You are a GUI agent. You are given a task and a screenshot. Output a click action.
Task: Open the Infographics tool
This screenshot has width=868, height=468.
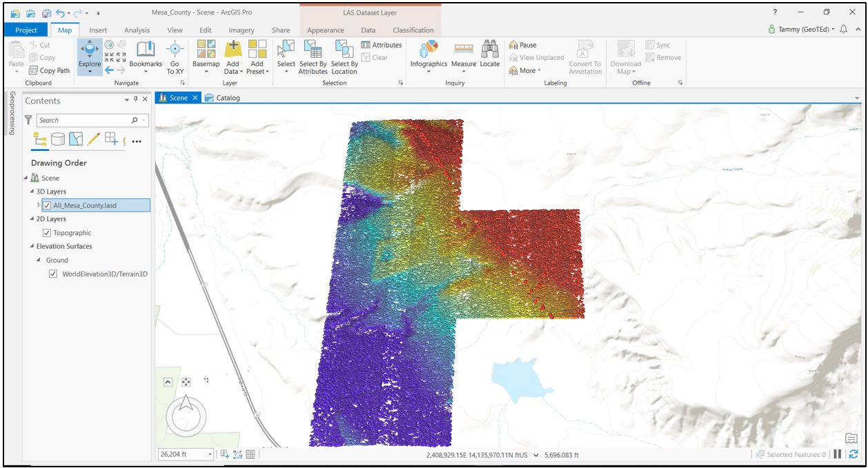pos(428,50)
